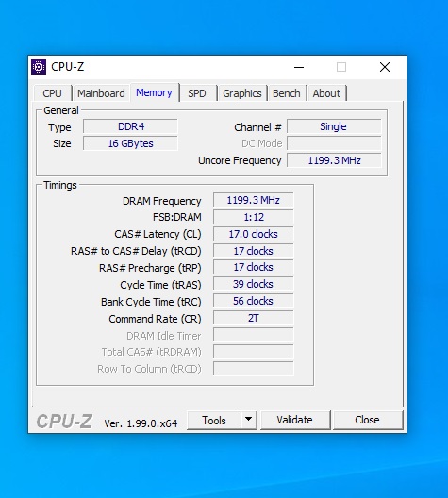Click the tRCD 17 clocks value

coord(253,251)
